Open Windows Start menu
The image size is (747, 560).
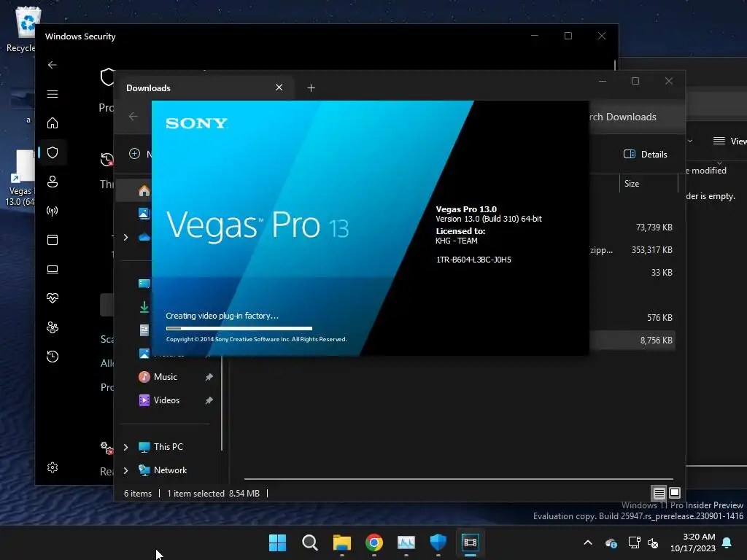tap(277, 542)
